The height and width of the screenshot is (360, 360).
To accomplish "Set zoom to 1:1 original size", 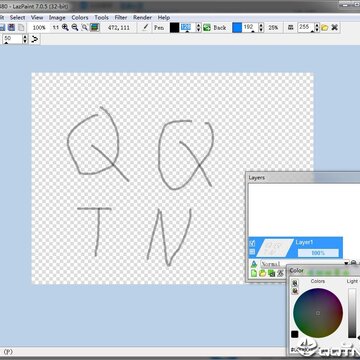I will tap(56, 28).
